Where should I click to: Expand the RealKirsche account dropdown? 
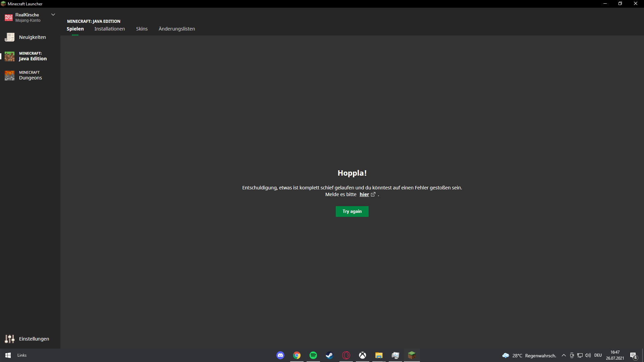pyautogui.click(x=53, y=15)
